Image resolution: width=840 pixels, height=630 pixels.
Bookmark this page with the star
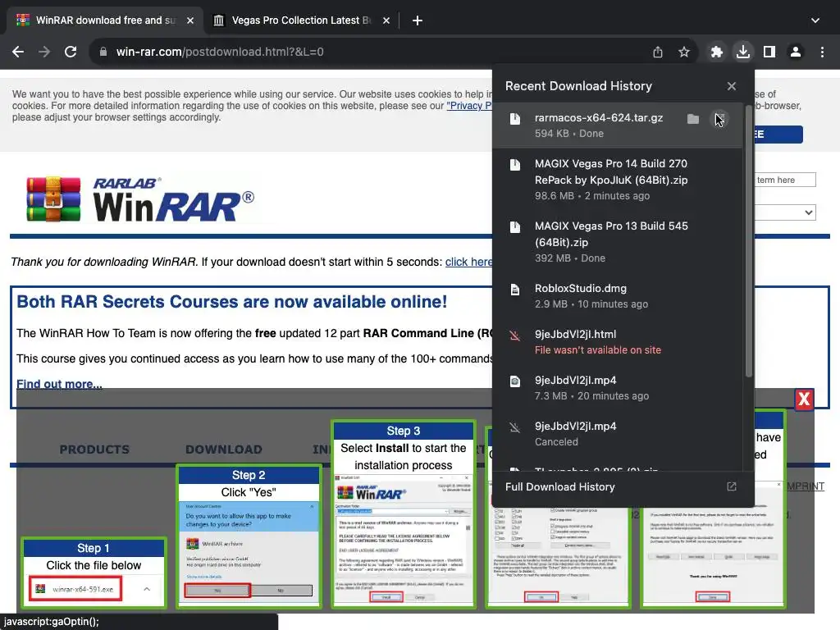(684, 52)
